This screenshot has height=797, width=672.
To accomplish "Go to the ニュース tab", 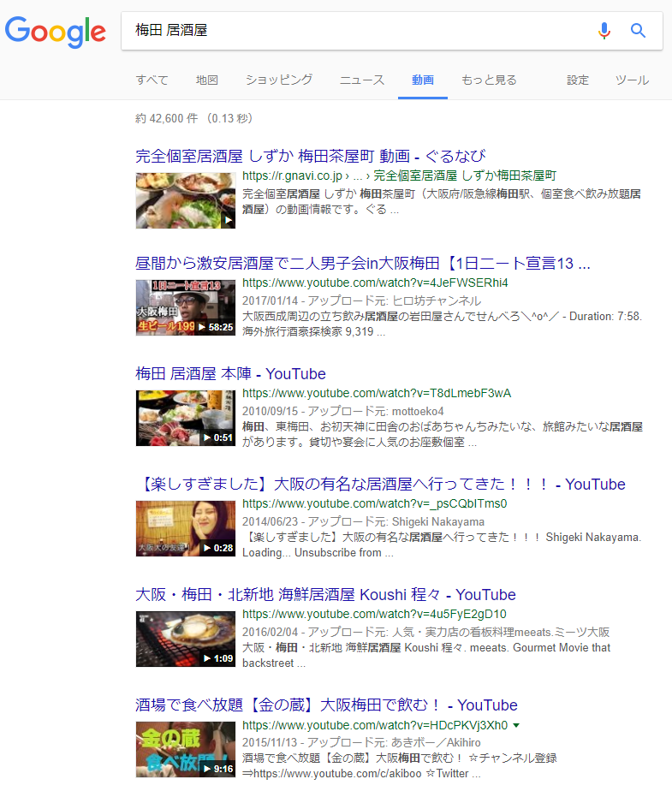I will (x=362, y=80).
